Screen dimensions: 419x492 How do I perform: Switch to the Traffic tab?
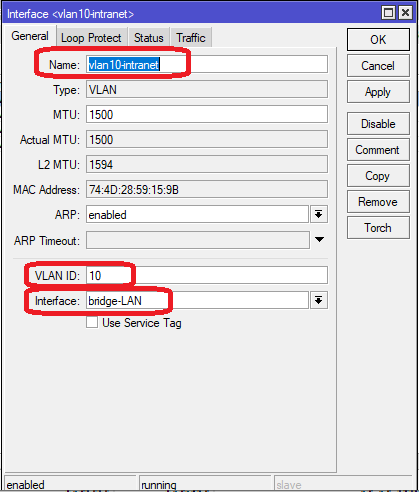click(x=191, y=37)
